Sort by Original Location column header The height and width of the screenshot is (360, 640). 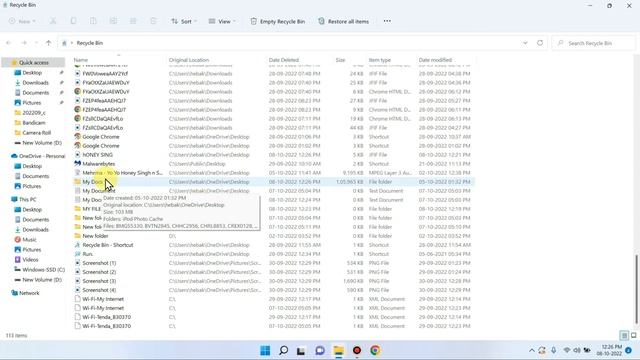point(189,60)
